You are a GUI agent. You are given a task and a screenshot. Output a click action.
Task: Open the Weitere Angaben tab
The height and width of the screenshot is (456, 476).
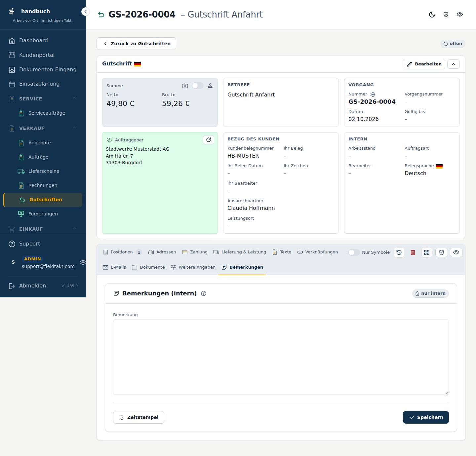(x=193, y=267)
